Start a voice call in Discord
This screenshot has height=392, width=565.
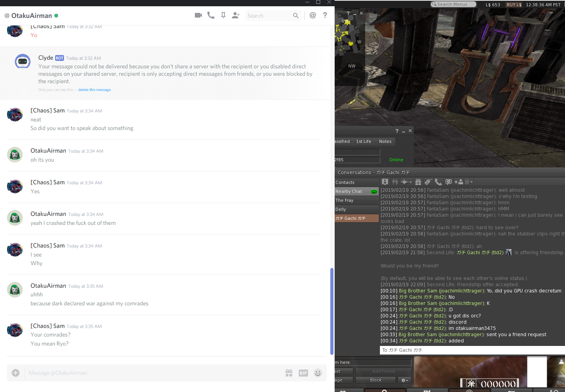211,15
